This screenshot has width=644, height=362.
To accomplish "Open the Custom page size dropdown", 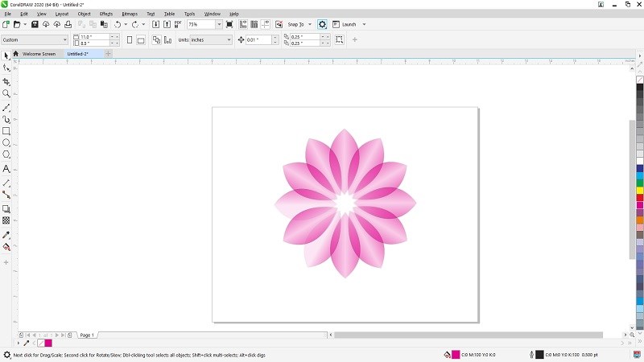I will (65, 39).
